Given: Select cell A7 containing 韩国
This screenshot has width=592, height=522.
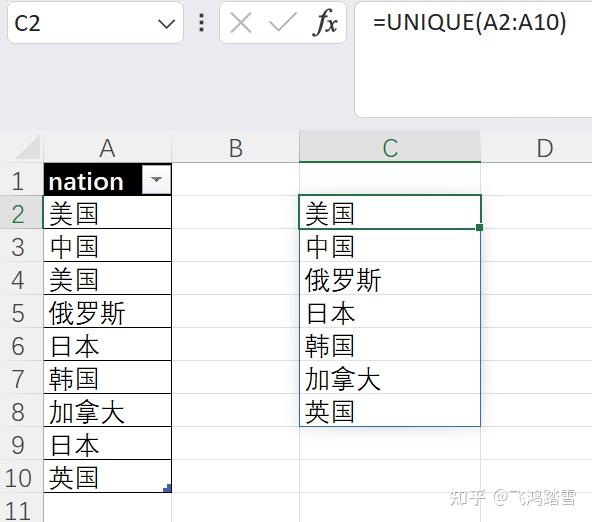Looking at the screenshot, I should 108,377.
